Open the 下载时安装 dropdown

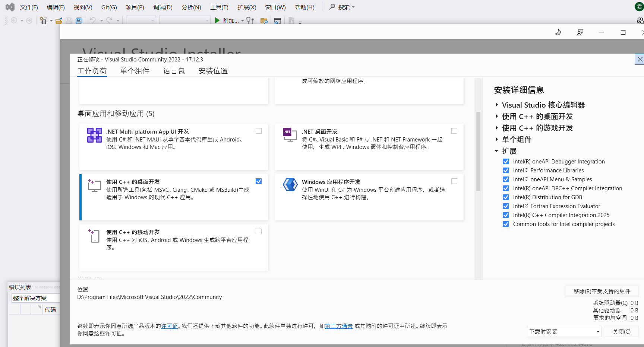(564, 331)
